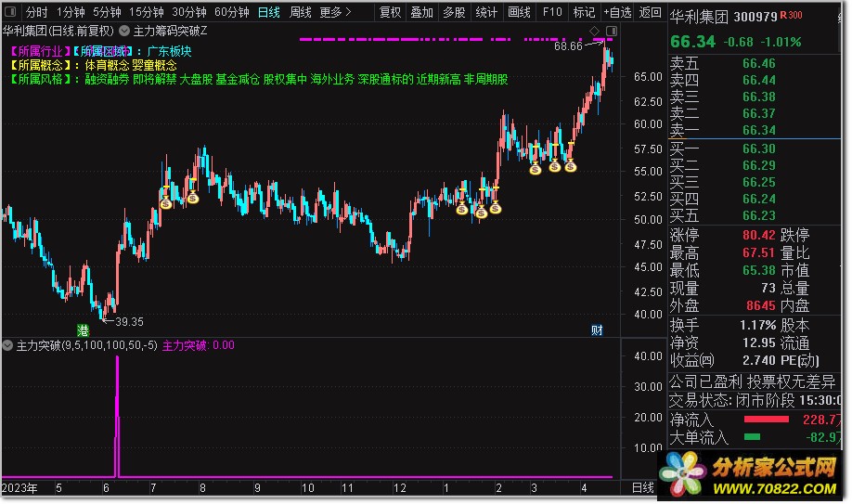Viewport: 852px width, 504px height.
Task: Click leftmost money bag signal icon
Action: click(166, 204)
